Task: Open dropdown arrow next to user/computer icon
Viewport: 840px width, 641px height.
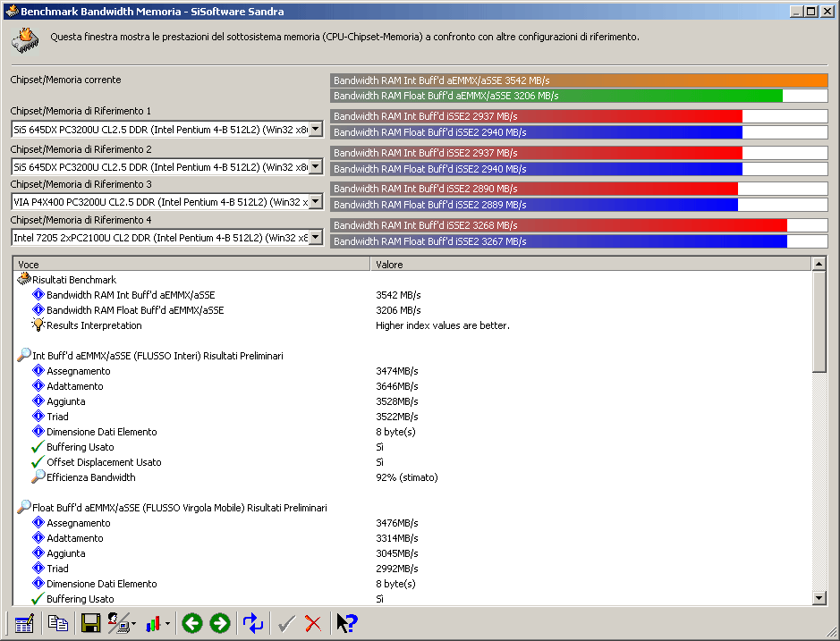Action: (133, 624)
